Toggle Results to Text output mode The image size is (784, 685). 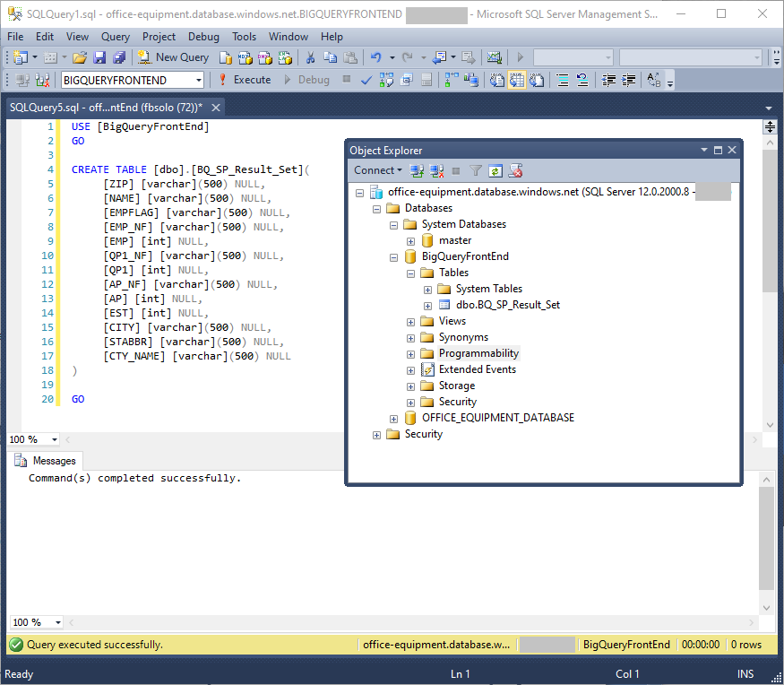(497, 80)
